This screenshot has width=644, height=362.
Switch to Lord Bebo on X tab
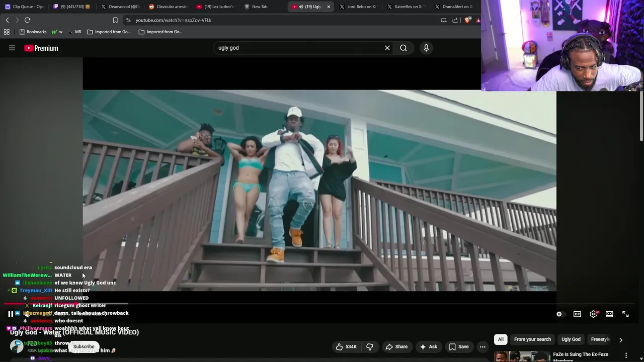pos(357,7)
